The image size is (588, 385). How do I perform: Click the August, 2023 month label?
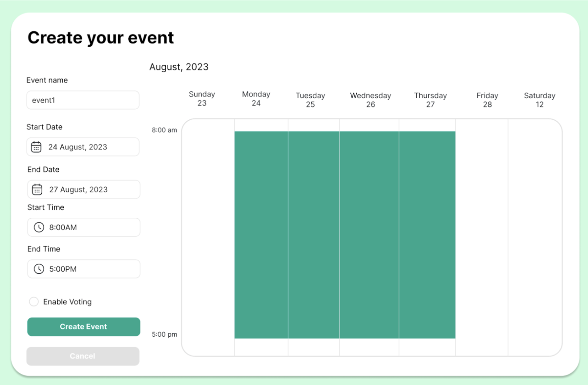tap(179, 67)
